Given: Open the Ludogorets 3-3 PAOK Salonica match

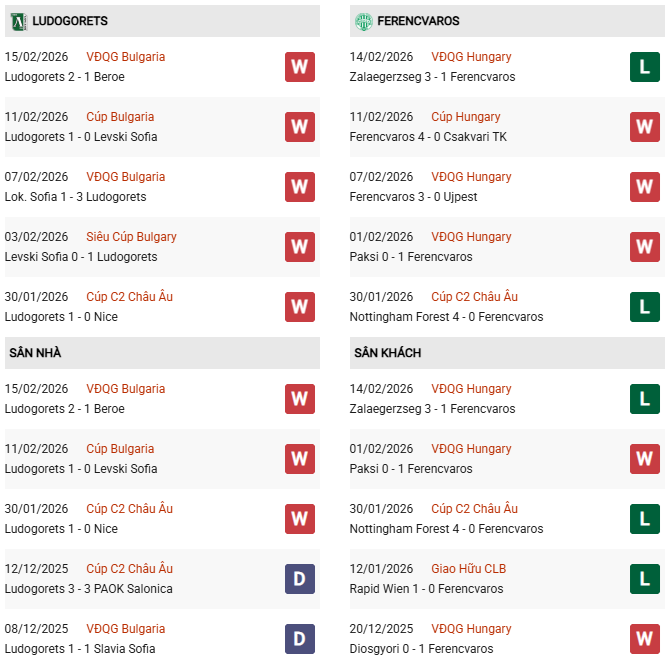Looking at the screenshot, I should tap(88, 589).
